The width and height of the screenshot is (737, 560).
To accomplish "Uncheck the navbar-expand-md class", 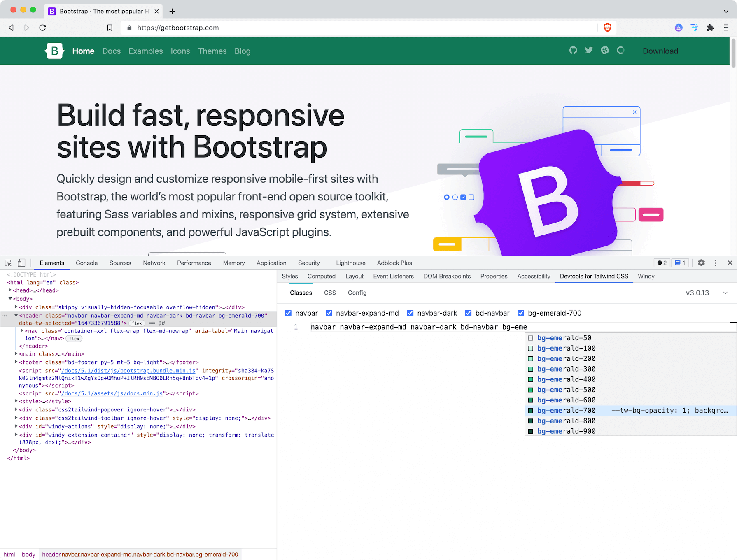I will click(329, 313).
